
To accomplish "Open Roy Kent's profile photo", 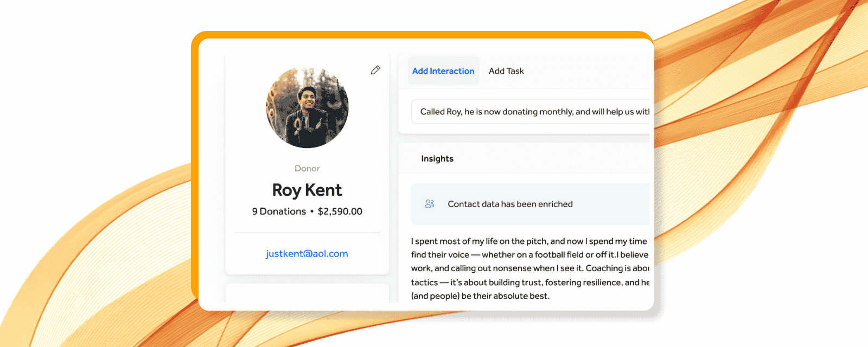I will pos(307,107).
